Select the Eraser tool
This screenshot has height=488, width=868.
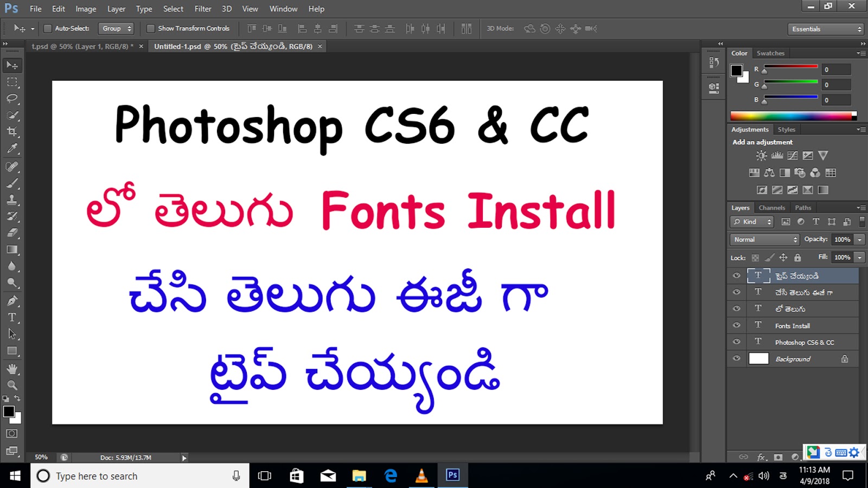12,233
